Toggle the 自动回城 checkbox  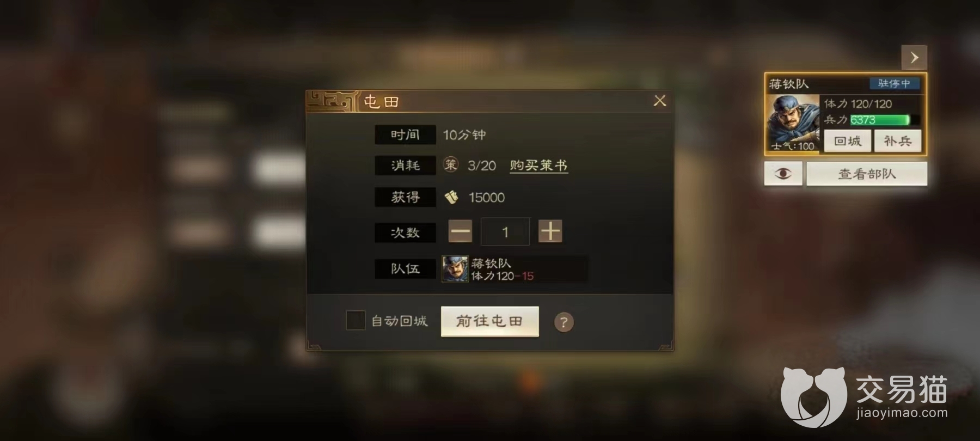coord(356,320)
